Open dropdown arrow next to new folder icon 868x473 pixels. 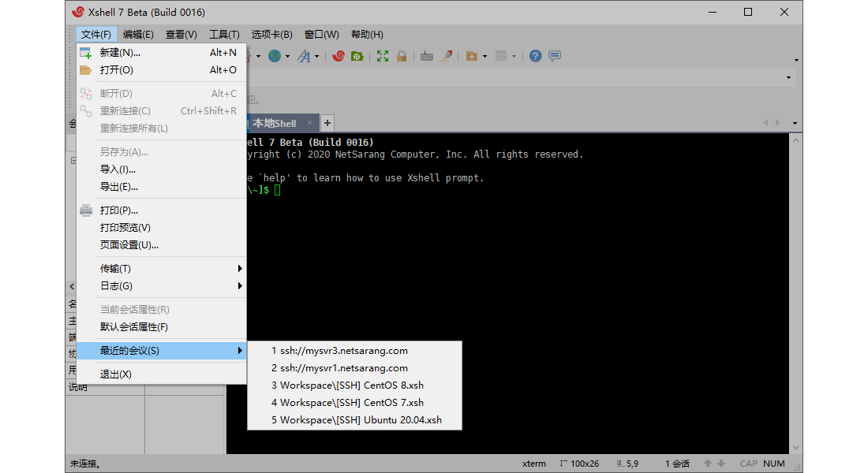click(485, 57)
